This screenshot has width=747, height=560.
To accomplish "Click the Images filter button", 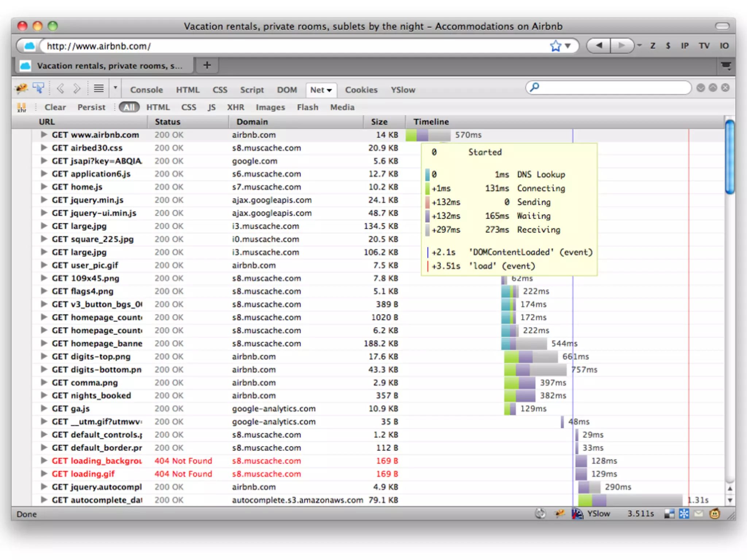I will pyautogui.click(x=270, y=108).
